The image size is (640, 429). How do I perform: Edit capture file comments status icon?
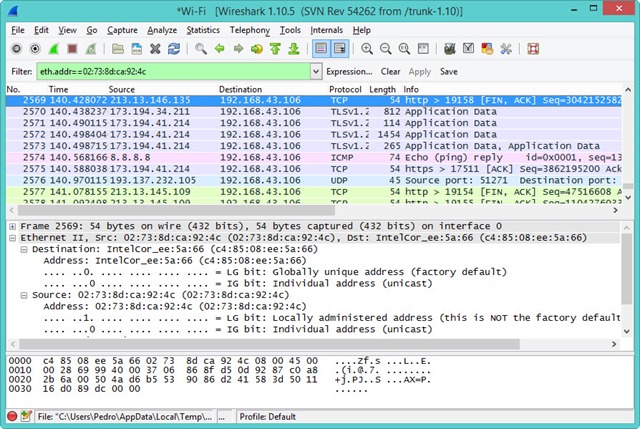[26, 416]
